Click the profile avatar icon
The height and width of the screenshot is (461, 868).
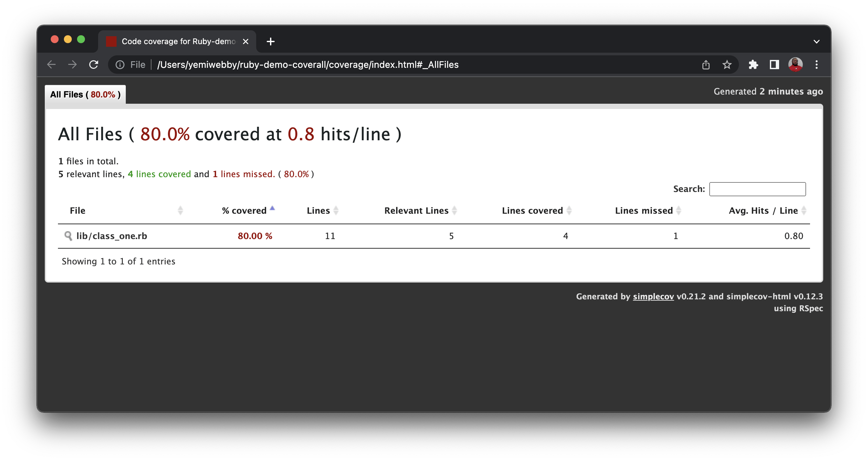click(x=796, y=64)
